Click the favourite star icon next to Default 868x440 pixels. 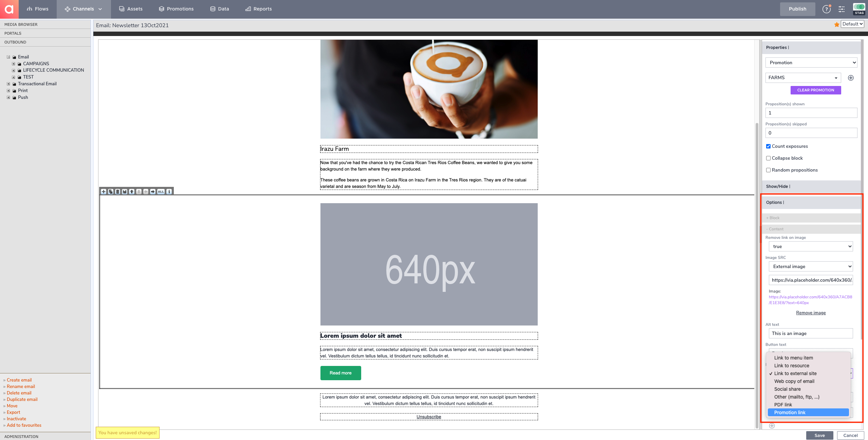pos(837,24)
